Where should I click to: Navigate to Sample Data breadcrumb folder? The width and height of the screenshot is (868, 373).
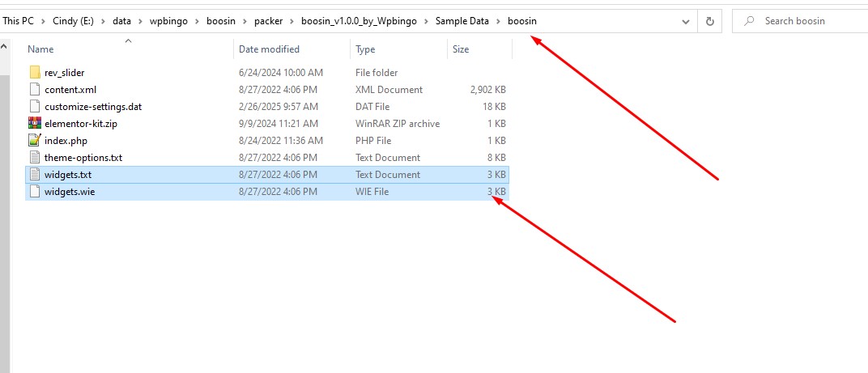click(462, 21)
